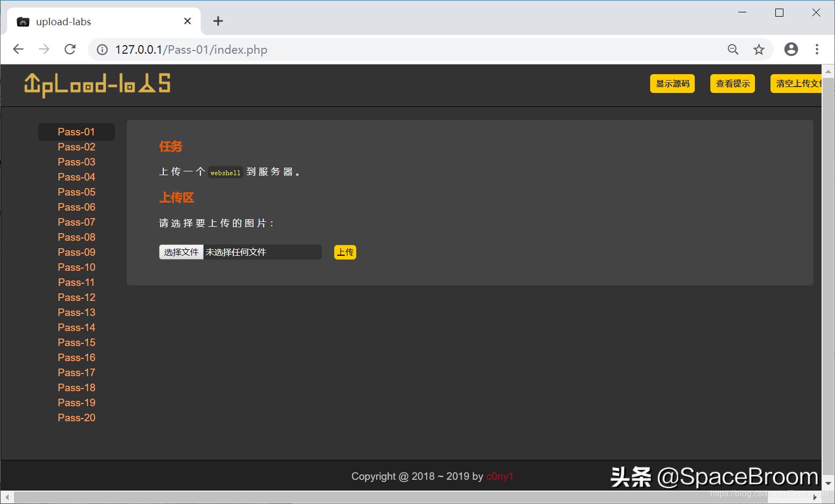Open site info via the circled-i icon
Screen dimensions: 835x504
tap(102, 49)
